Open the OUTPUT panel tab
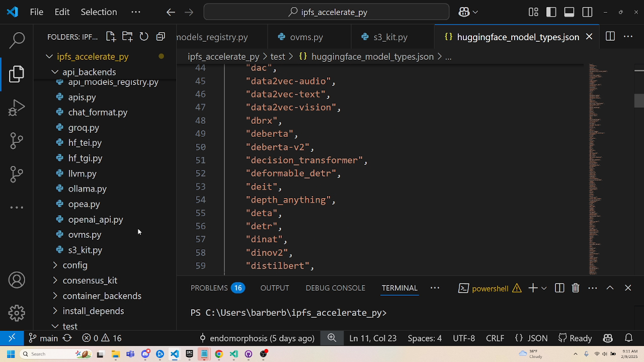Screen dimensions: 644x362 275,288
